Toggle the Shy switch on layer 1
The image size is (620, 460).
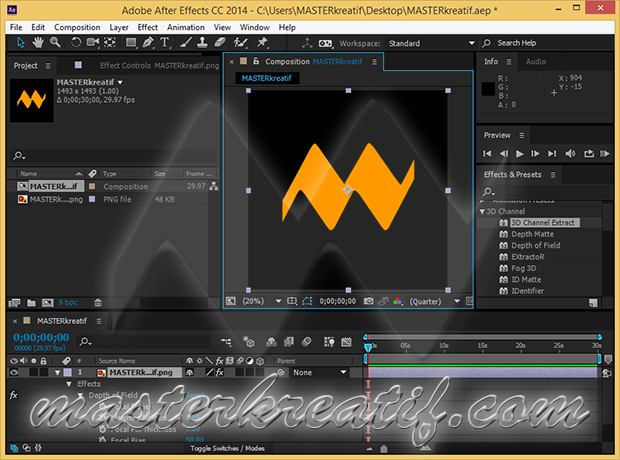[190, 373]
